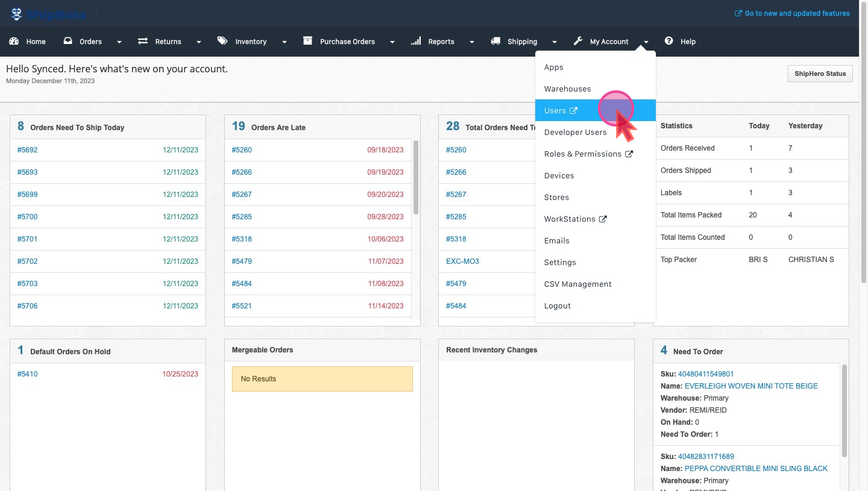
Task: Click the Home dashboard icon
Action: coord(14,41)
